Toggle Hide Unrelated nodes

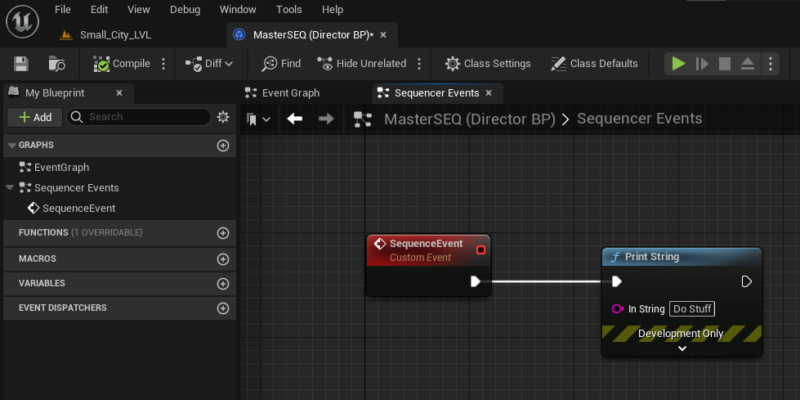tap(362, 64)
